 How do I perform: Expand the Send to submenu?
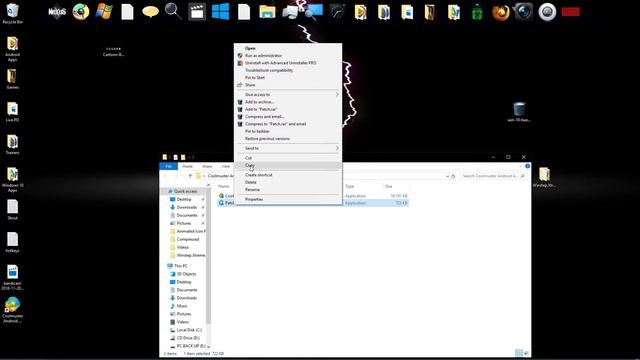(288, 148)
